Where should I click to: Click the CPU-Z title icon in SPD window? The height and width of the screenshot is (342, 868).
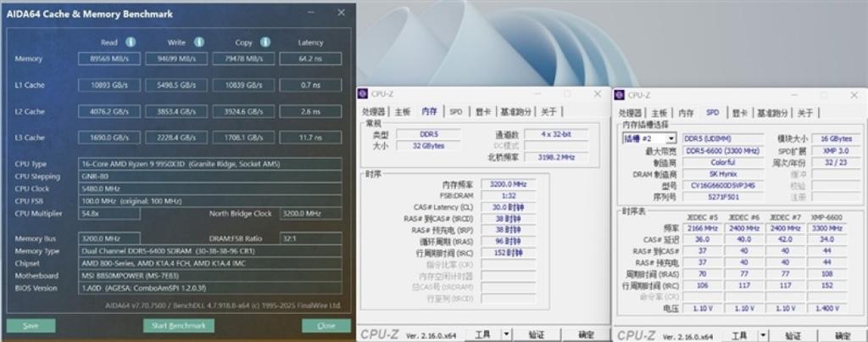620,95
